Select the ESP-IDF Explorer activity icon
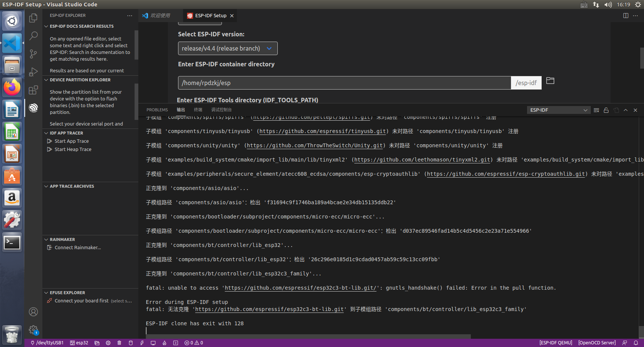The width and height of the screenshot is (644, 347). click(x=33, y=108)
